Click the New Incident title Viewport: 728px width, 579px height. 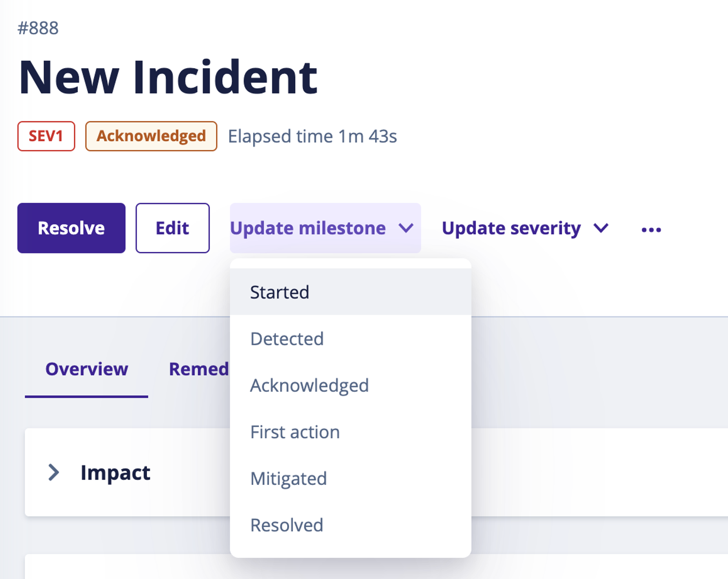[x=168, y=77]
